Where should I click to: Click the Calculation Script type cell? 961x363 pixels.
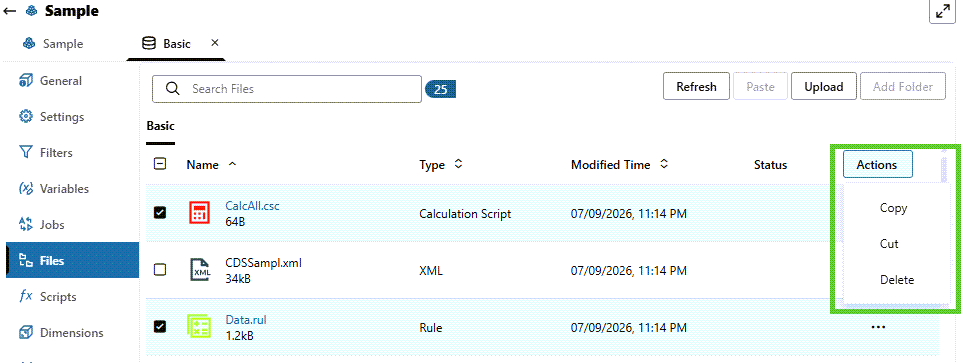[x=465, y=214]
